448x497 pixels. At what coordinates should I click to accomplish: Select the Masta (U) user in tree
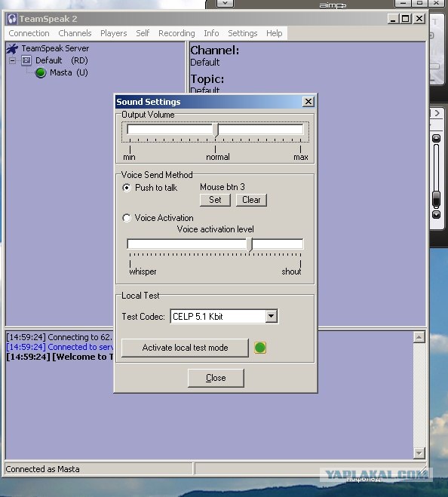69,72
